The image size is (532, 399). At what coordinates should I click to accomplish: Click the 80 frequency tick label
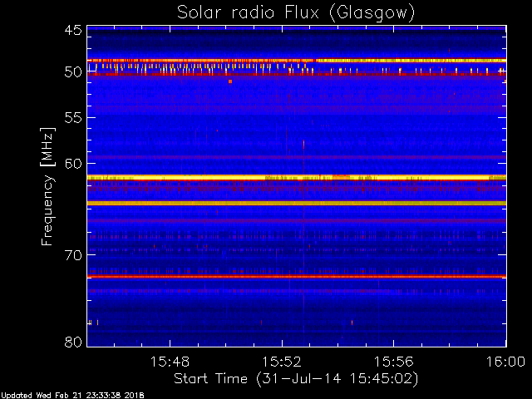pos(73,342)
